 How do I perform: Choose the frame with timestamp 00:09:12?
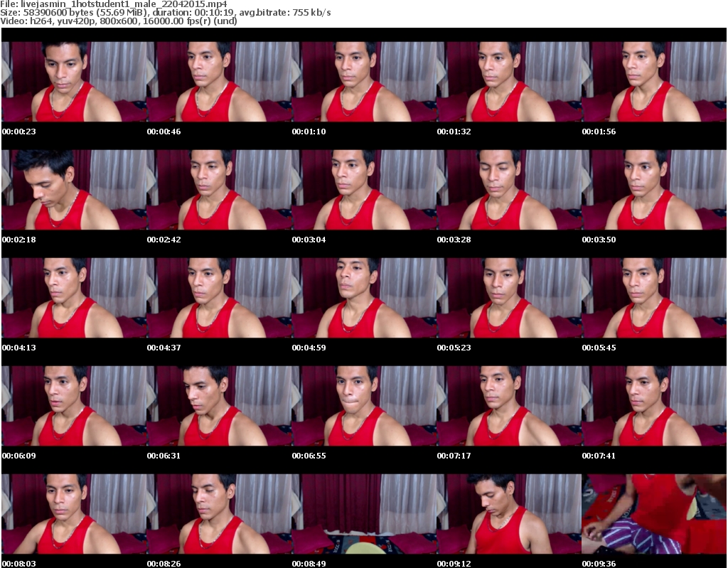(509, 514)
